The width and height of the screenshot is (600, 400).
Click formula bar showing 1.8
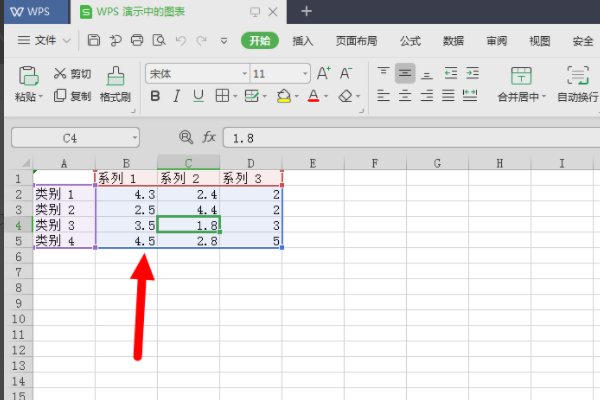(x=411, y=137)
